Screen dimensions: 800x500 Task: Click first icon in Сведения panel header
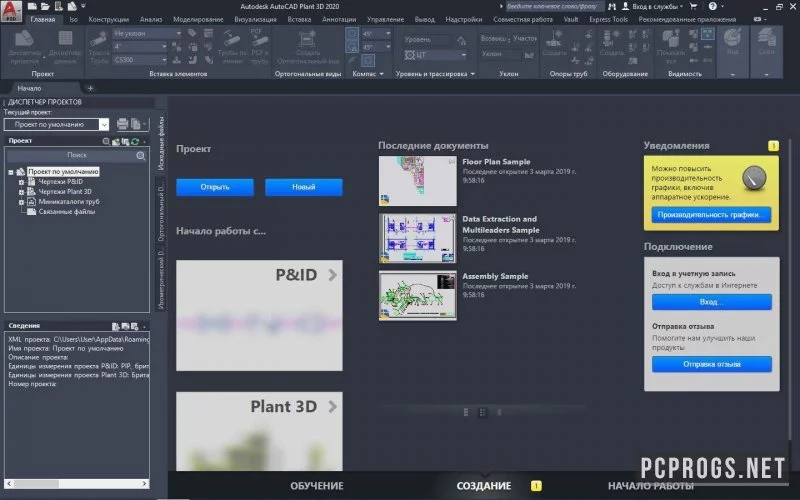[x=116, y=326]
